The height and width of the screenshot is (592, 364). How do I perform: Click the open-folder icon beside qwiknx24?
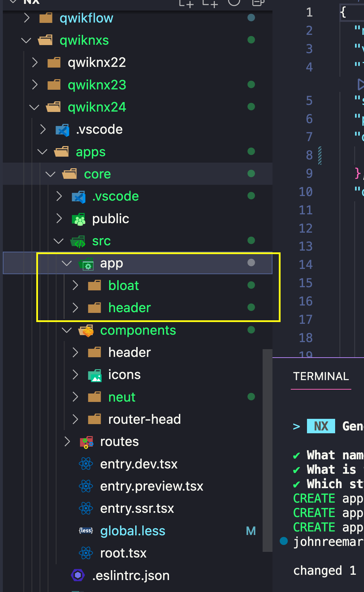click(54, 107)
